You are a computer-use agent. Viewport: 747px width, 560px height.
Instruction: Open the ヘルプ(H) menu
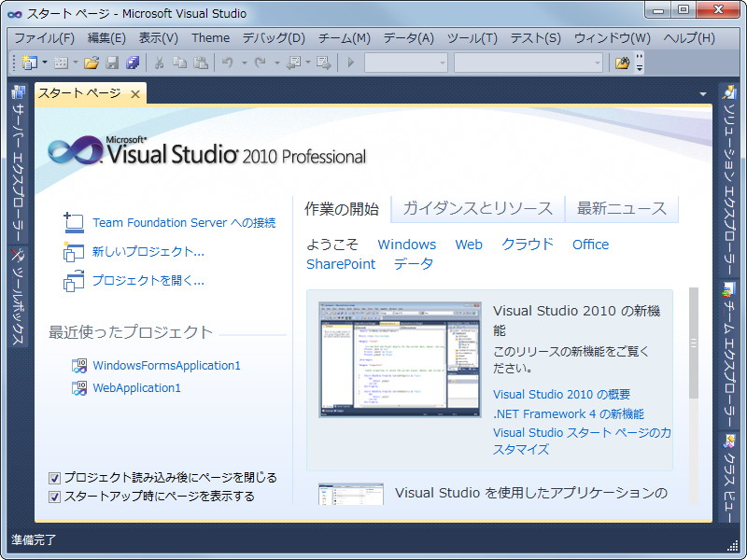pyautogui.click(x=689, y=38)
